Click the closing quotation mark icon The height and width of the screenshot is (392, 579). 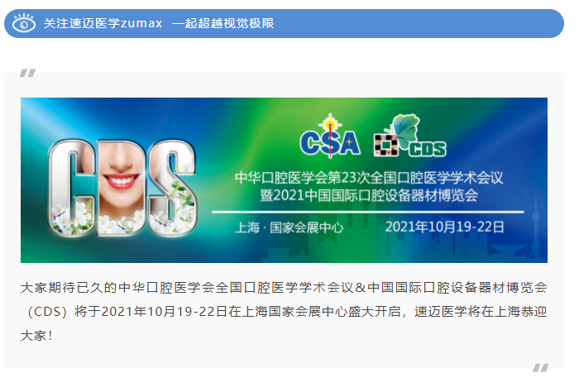[541, 368]
